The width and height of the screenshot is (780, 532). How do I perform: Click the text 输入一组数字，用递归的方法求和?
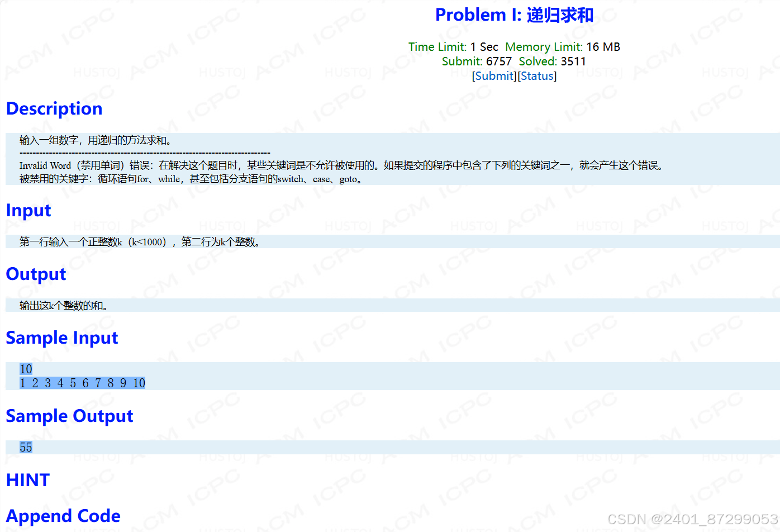[96, 140]
